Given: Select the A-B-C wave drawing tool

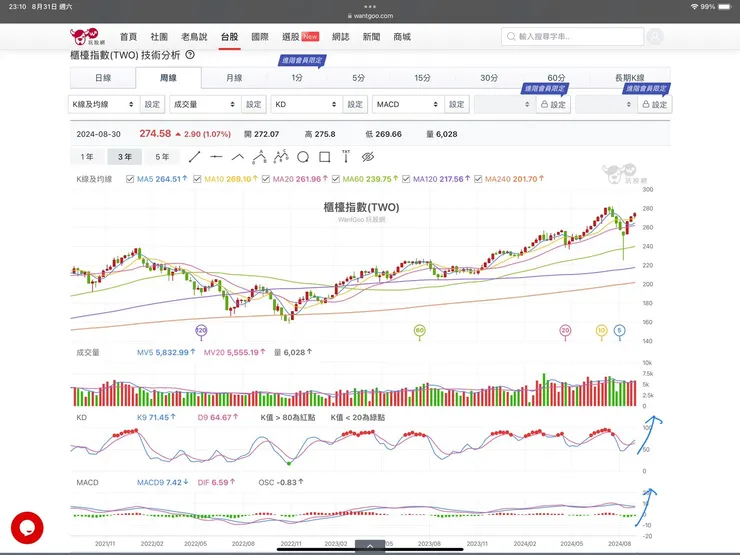Looking at the screenshot, I should pyautogui.click(x=281, y=156).
